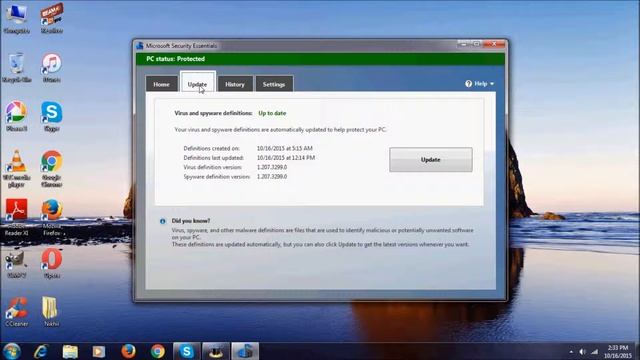Click the green PC status: Protected bar
The height and width of the screenshot is (360, 640).
(320, 59)
